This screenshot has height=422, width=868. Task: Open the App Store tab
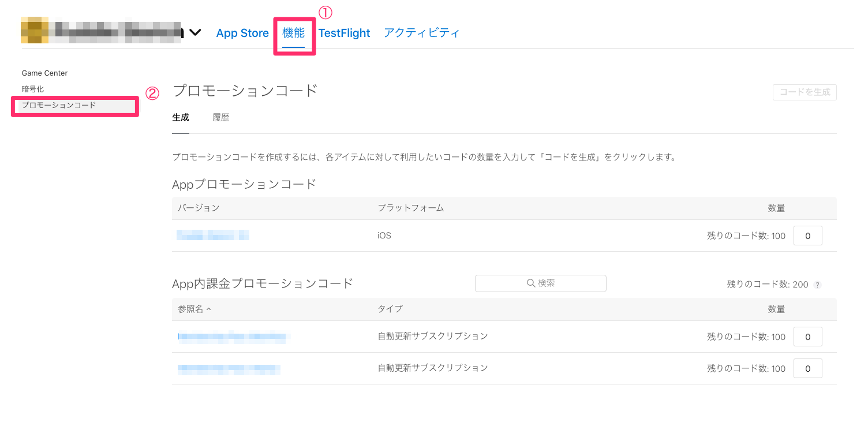click(242, 33)
